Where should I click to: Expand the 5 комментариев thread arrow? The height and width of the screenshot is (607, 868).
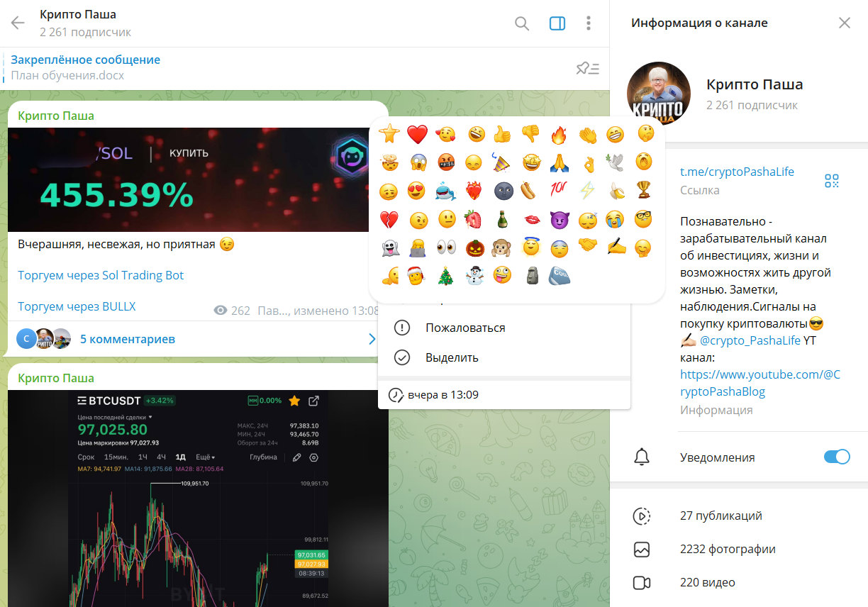[x=372, y=339]
